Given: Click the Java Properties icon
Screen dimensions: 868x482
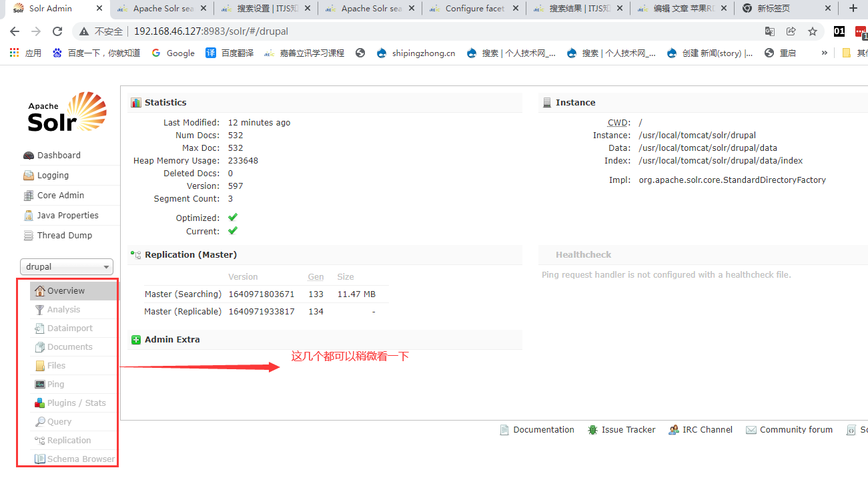Looking at the screenshot, I should click(x=29, y=216).
